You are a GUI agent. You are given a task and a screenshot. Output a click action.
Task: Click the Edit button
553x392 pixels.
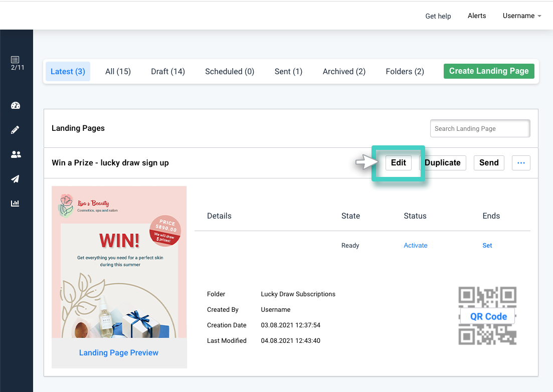click(x=399, y=163)
